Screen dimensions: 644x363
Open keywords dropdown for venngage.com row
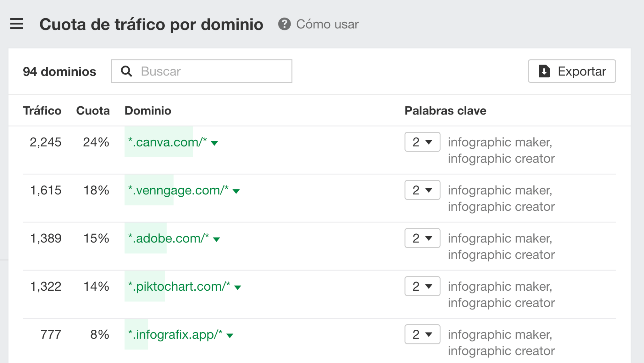click(422, 190)
